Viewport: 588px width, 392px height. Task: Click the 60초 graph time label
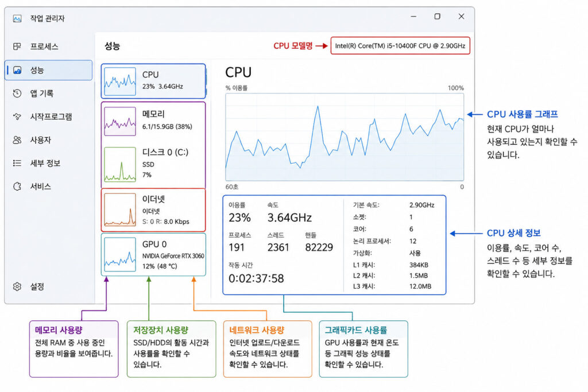232,187
